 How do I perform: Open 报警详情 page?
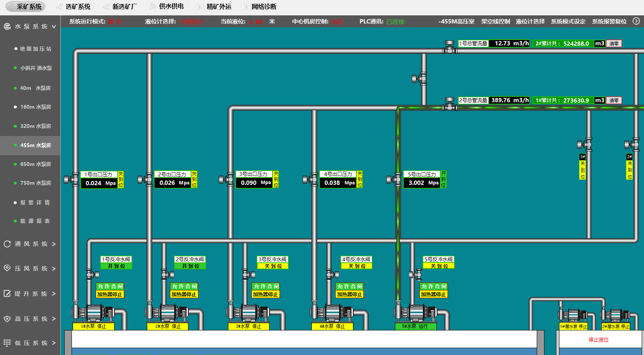33,202
